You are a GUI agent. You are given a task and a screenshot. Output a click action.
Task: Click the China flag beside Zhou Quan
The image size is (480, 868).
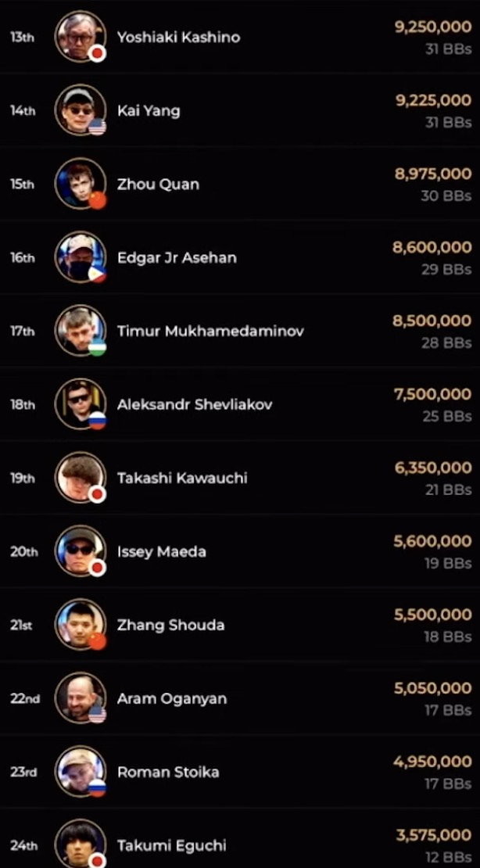pyautogui.click(x=97, y=200)
